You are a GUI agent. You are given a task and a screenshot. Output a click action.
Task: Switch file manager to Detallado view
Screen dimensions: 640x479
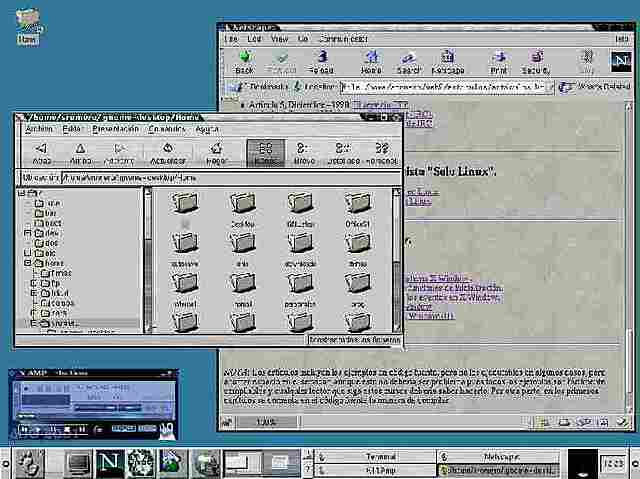click(343, 153)
